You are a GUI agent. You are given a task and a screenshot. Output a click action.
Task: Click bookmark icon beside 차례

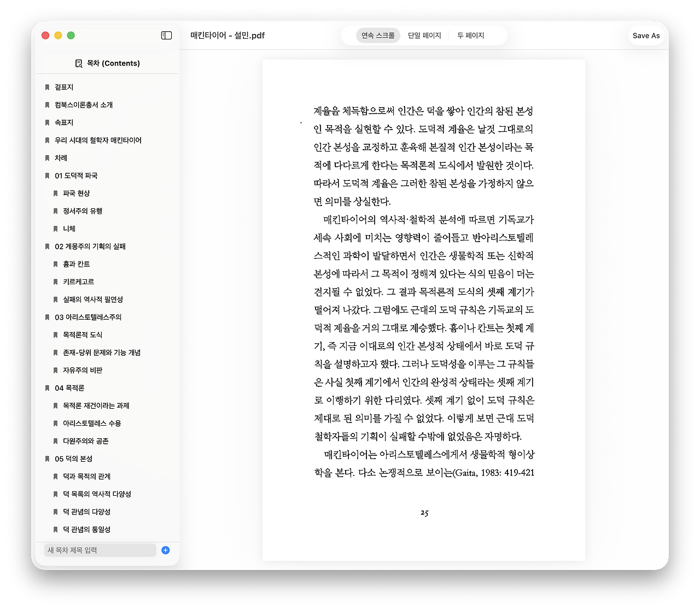pyautogui.click(x=47, y=158)
